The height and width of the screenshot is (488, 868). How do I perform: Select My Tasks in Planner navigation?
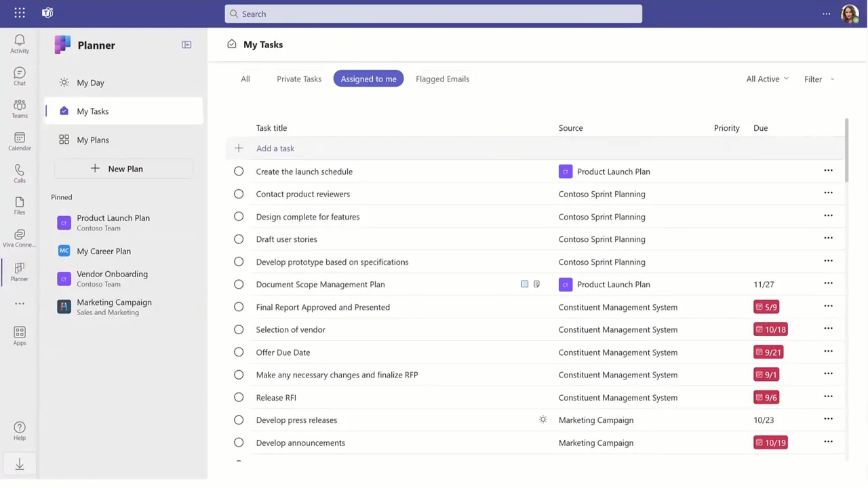point(124,111)
